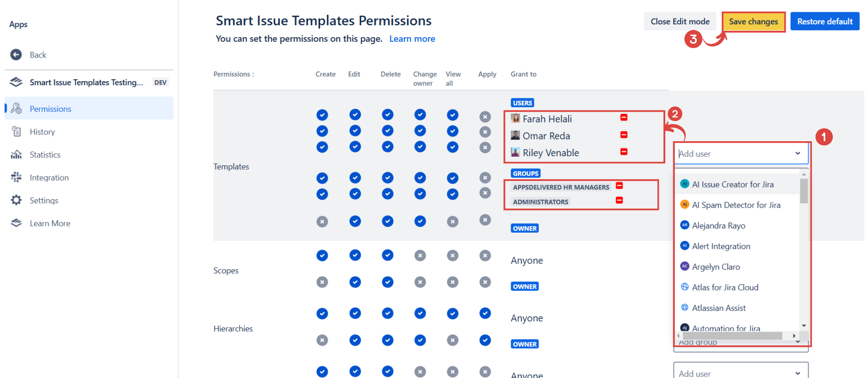Remove Omar Reda using red minus icon
This screenshot has height=378, width=868.
pos(624,135)
